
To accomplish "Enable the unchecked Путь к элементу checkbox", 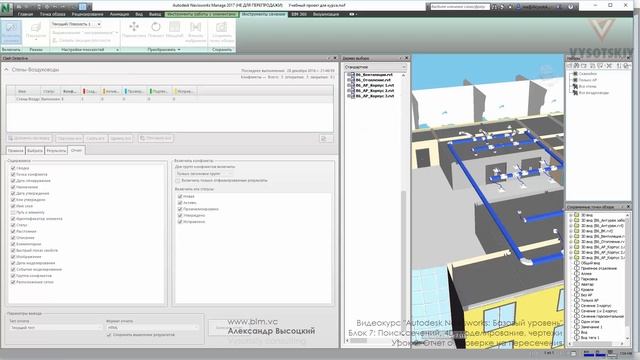I will tap(13, 212).
